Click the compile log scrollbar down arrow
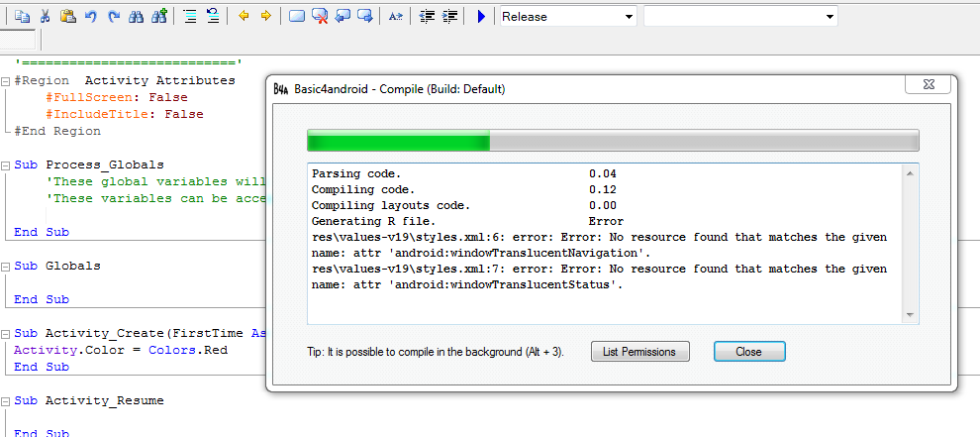The width and height of the screenshot is (980, 437). coord(911,314)
